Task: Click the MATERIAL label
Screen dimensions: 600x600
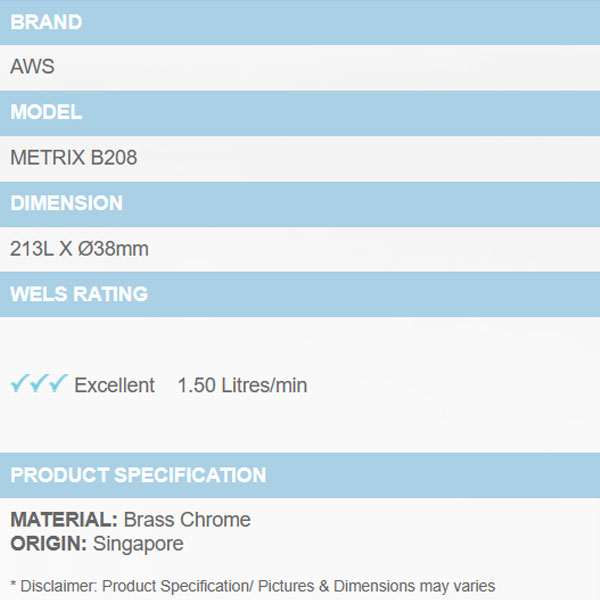Action: point(64,520)
